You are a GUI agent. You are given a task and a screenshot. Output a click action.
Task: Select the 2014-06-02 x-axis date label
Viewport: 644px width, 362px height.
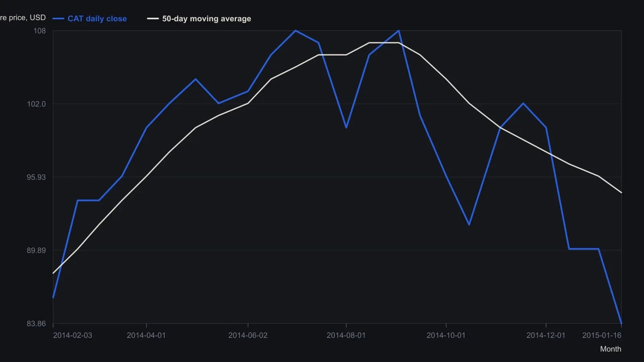click(x=248, y=335)
